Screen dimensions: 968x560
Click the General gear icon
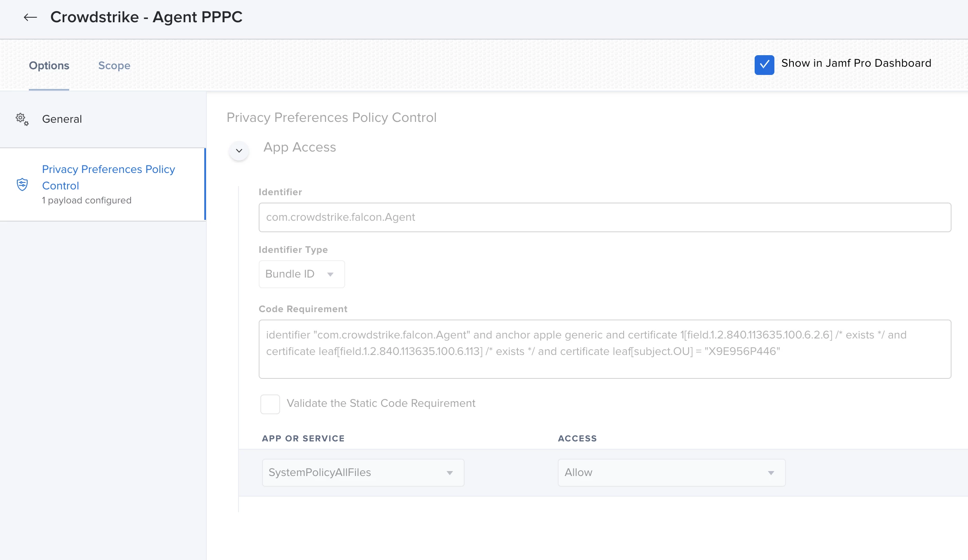[x=22, y=119]
